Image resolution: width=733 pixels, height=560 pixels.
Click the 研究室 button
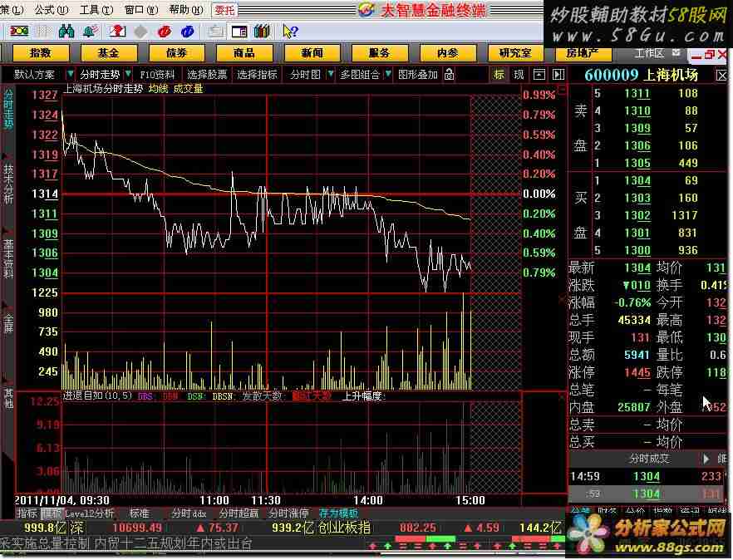click(514, 52)
